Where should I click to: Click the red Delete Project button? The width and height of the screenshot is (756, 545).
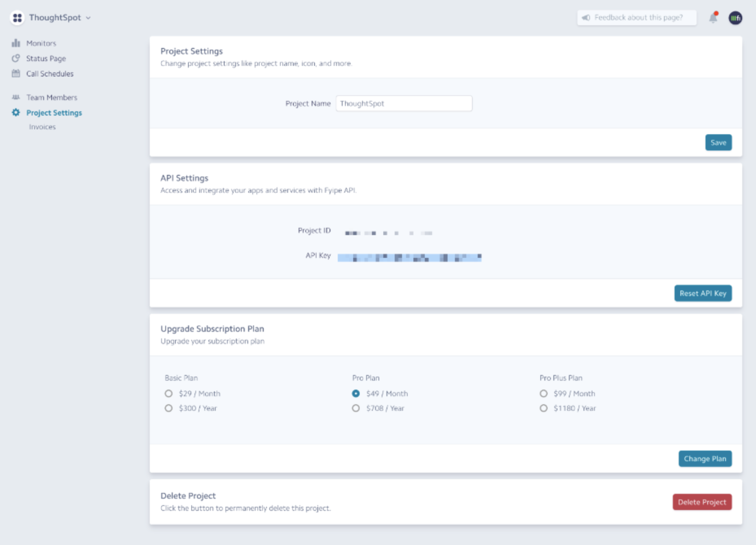[x=702, y=502]
